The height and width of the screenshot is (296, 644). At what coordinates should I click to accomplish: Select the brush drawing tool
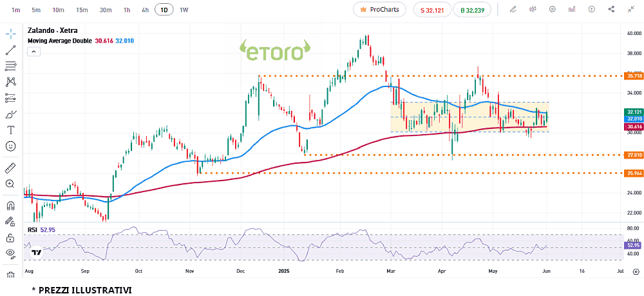pos(11,114)
